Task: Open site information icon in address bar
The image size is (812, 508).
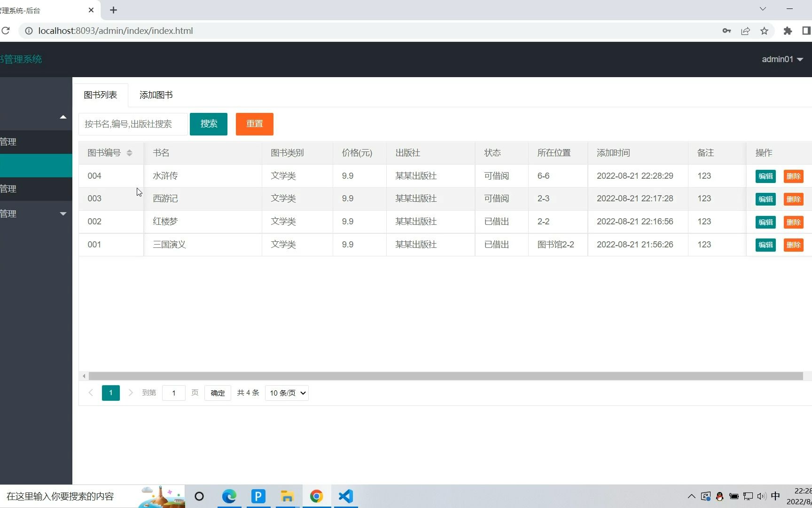Action: [x=29, y=31]
